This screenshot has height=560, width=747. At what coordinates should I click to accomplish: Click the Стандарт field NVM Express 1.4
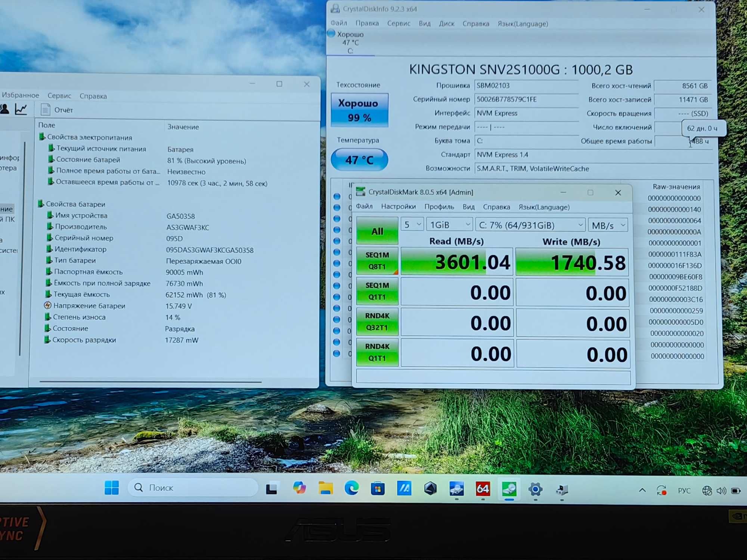point(594,155)
